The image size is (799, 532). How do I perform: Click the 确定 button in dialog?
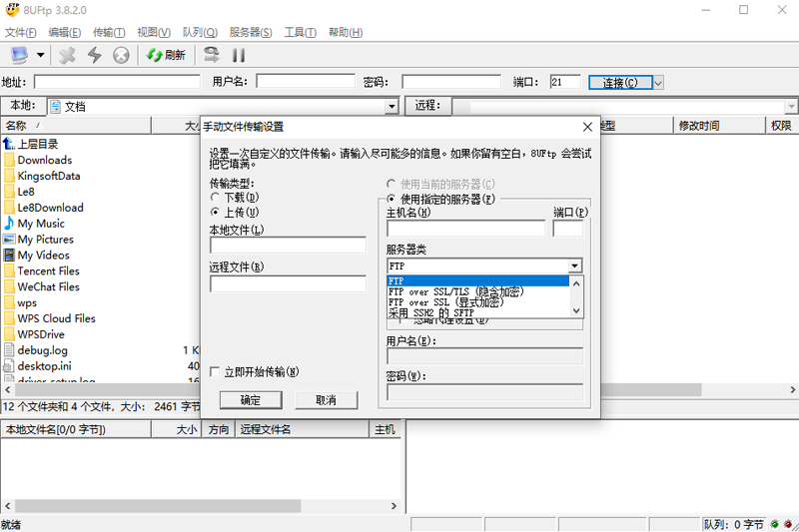[x=251, y=400]
